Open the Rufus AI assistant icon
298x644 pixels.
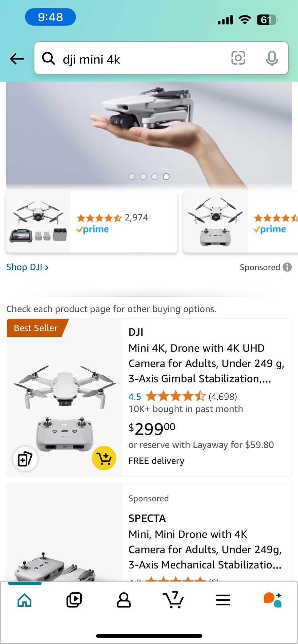click(272, 600)
